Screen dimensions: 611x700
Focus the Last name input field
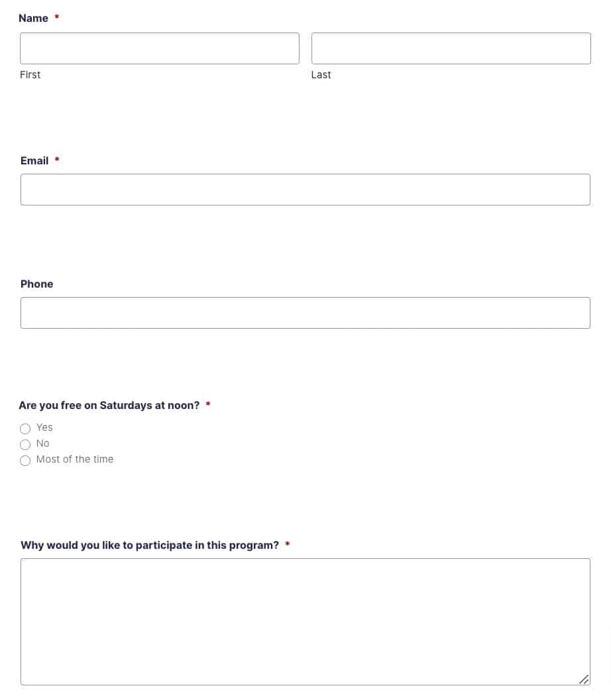451,48
